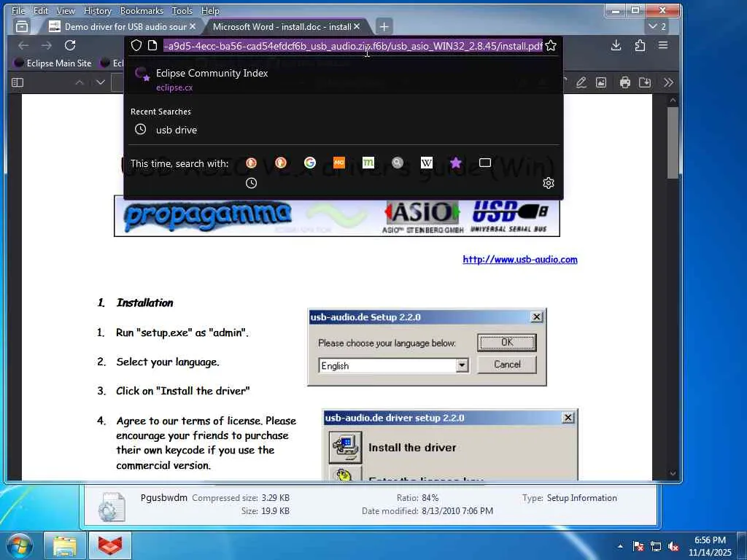The height and width of the screenshot is (560, 747).
Task: Open the Bookmarks menu
Action: point(142,10)
